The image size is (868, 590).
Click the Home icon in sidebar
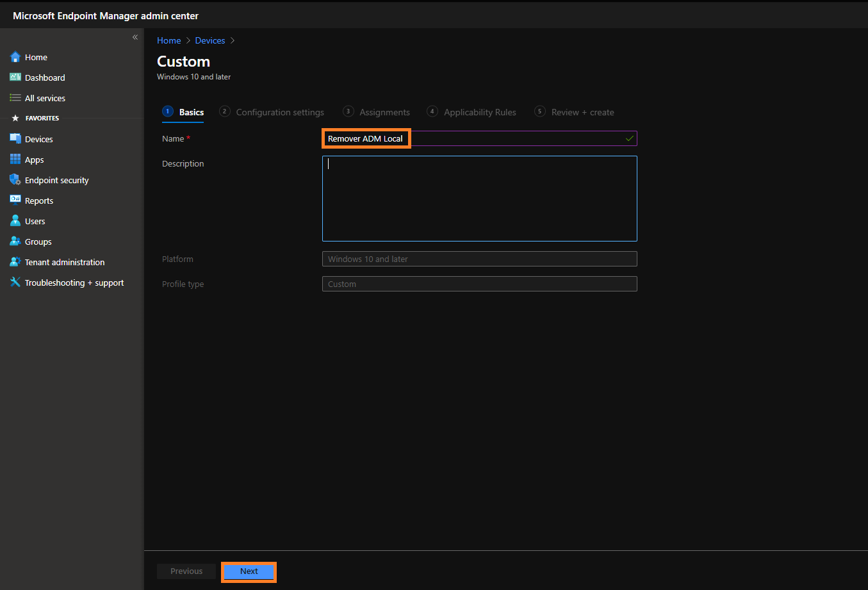pyautogui.click(x=15, y=57)
